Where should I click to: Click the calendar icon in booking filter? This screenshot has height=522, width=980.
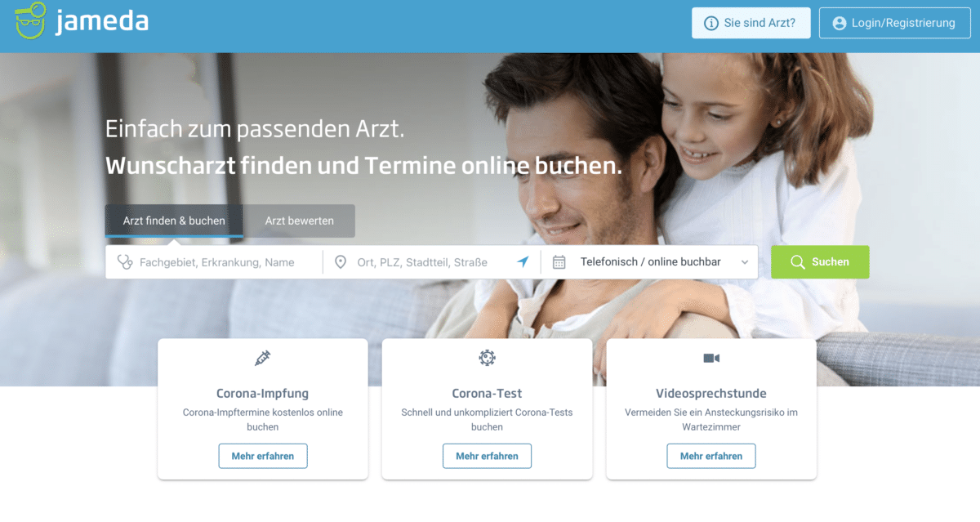[559, 262]
